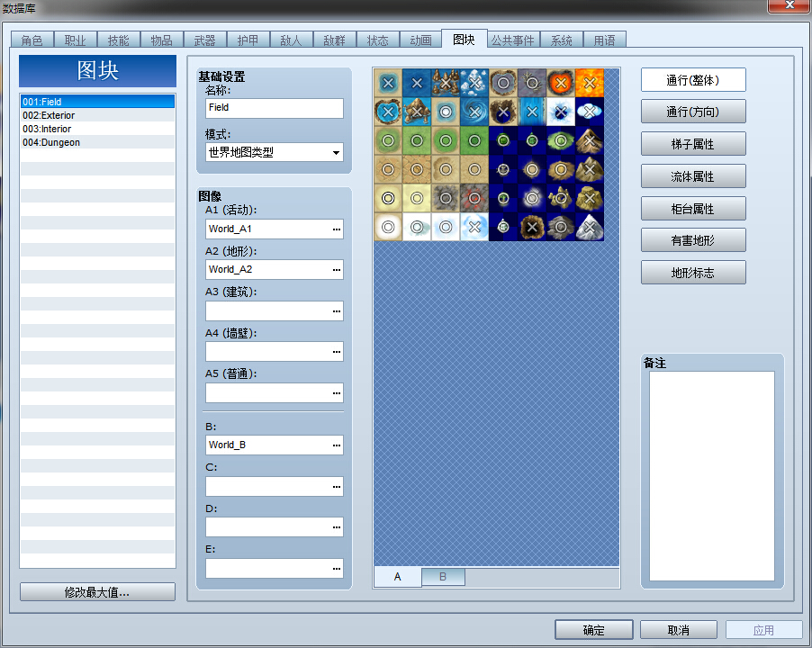This screenshot has height=648, width=812.
Task: Open the 模式 world map type dropdown
Action: (275, 153)
